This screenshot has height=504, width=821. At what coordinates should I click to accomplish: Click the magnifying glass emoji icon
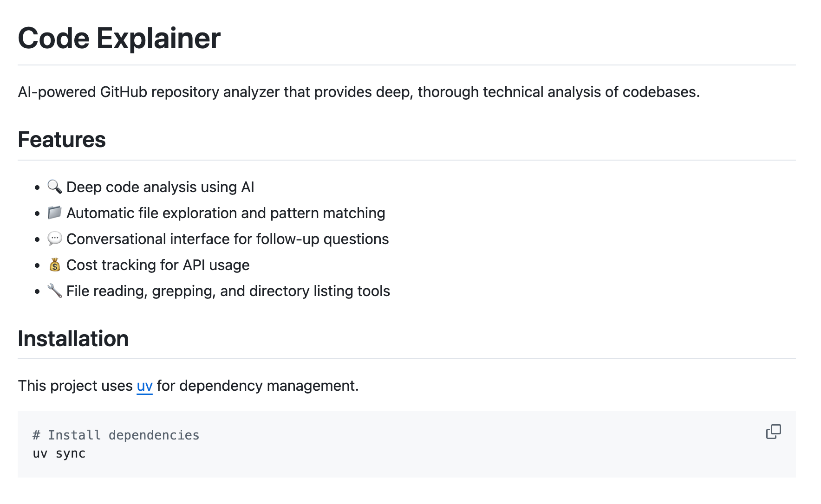(x=55, y=187)
